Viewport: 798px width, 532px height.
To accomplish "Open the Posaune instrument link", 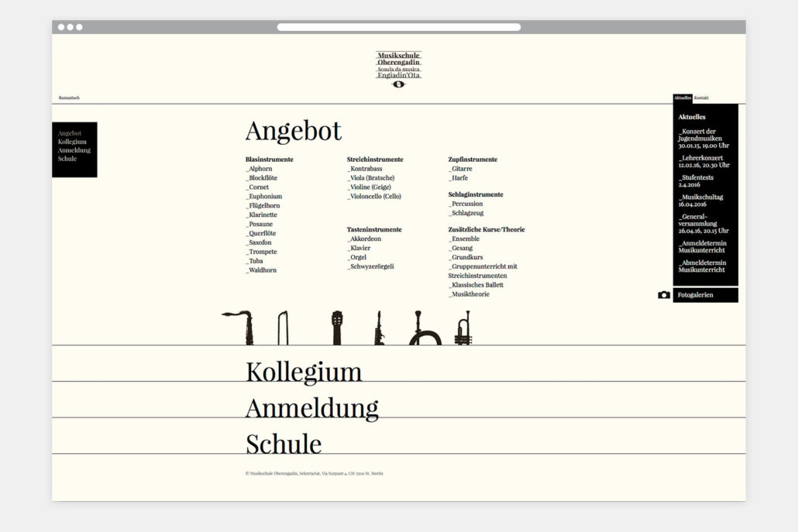I will coord(260,224).
